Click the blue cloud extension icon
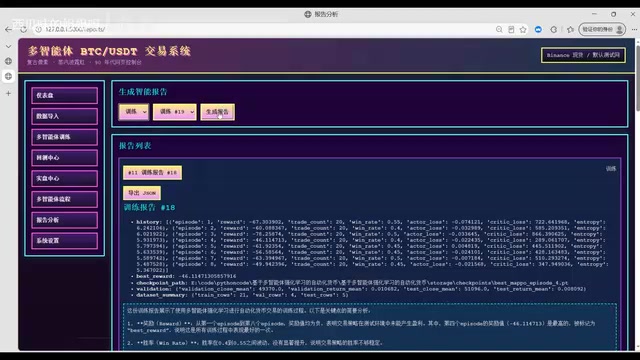The height and width of the screenshot is (360, 640). click(x=538, y=29)
